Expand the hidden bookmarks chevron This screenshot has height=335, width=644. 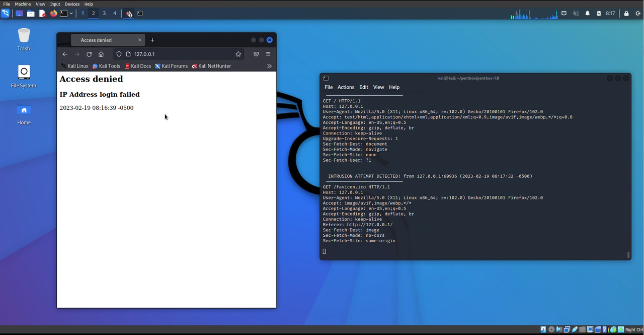[269, 66]
